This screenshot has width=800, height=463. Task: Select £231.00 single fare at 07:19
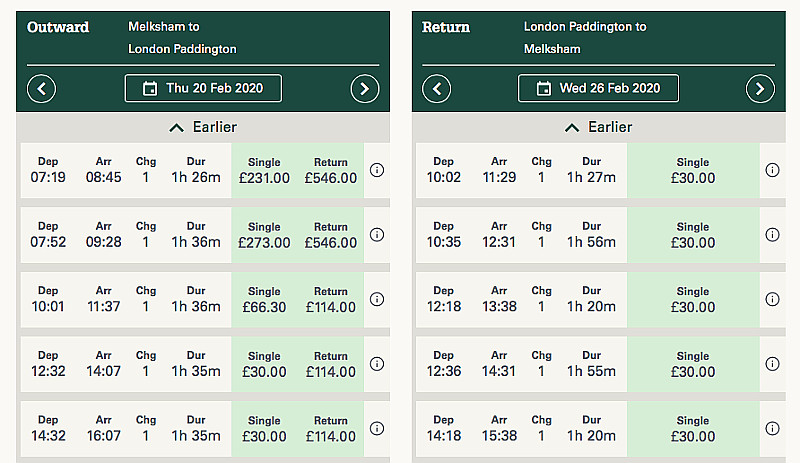(264, 171)
